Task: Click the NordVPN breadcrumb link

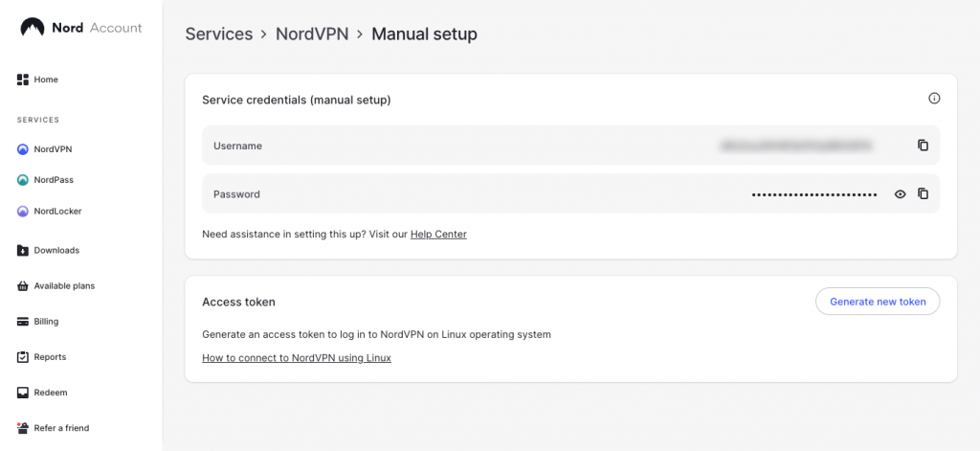Action: tap(311, 34)
